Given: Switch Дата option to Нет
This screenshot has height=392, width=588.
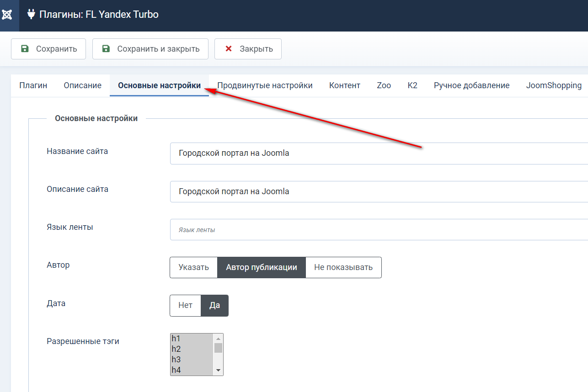Looking at the screenshot, I should point(185,306).
